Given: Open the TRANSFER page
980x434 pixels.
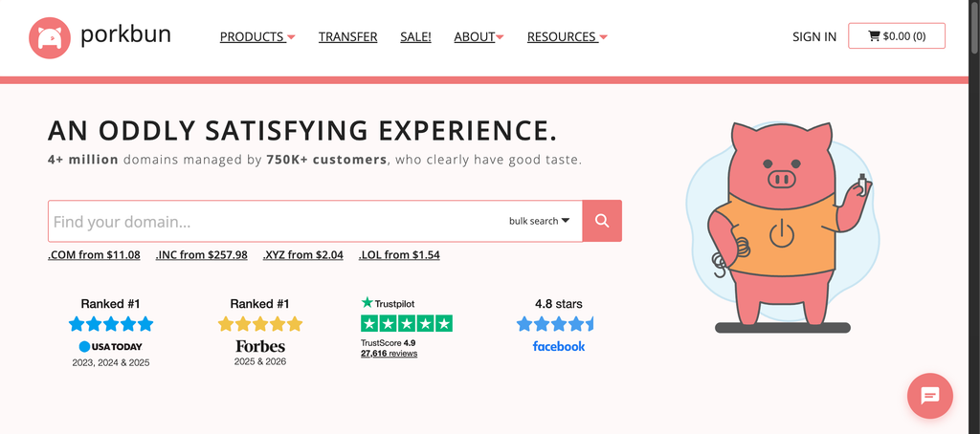Looking at the screenshot, I should 348,37.
